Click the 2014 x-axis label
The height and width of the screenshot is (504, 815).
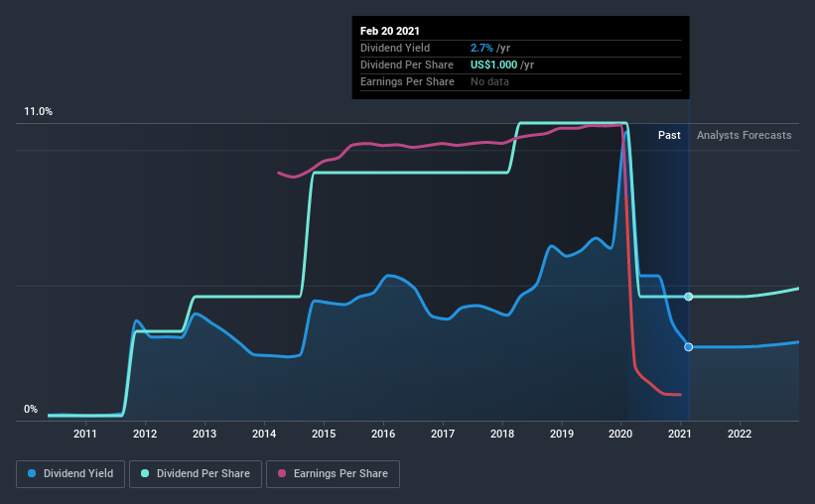pyautogui.click(x=264, y=434)
